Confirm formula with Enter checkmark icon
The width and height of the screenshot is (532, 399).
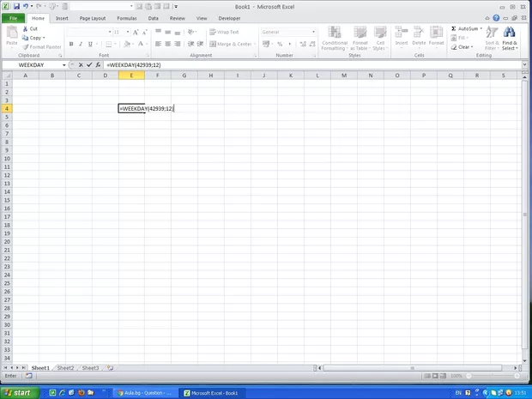pyautogui.click(x=89, y=65)
